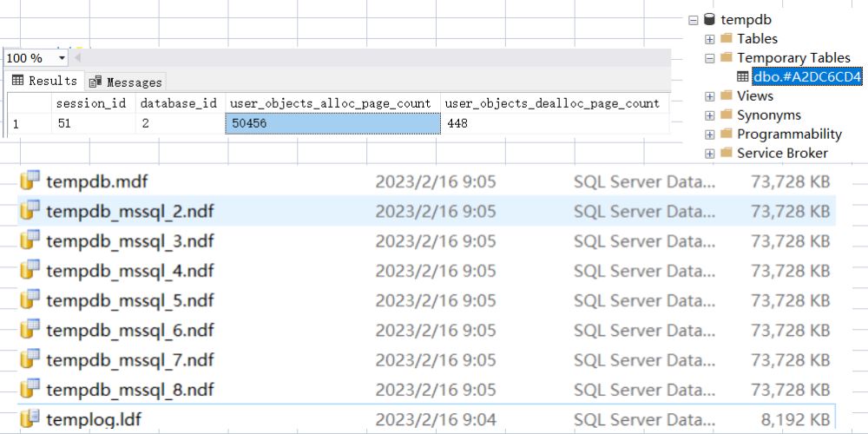Click the tempdb_mssql_5.ndf file icon
The height and width of the screenshot is (434, 868).
coord(30,300)
